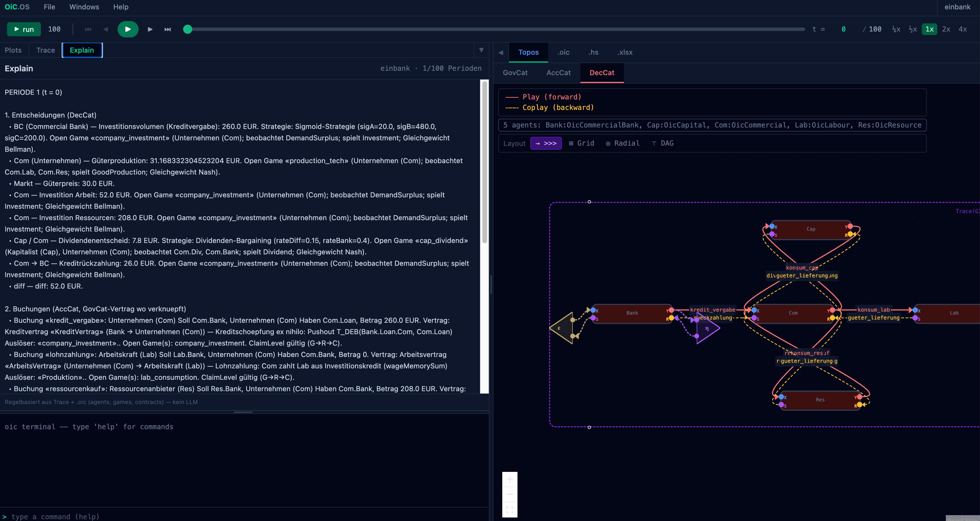Select the Cap node
Image resolution: width=980 pixels, height=521 pixels.
(811, 229)
